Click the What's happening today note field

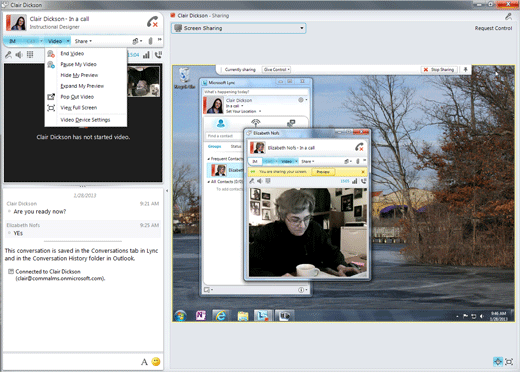255,92
